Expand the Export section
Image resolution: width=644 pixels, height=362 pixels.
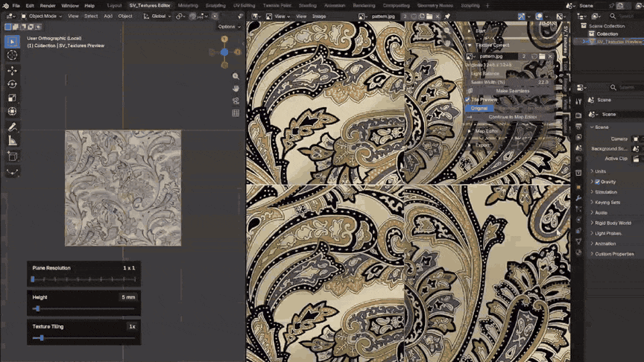[482, 145]
